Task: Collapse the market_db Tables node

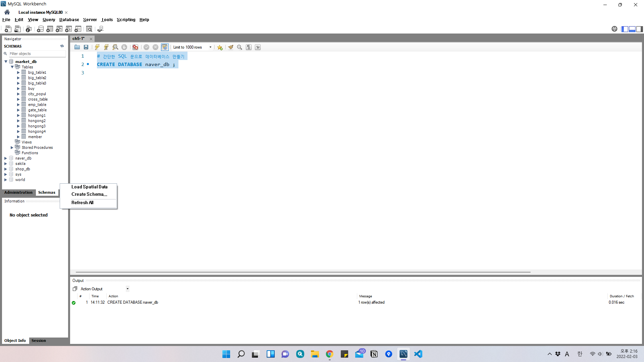Action: coord(12,67)
